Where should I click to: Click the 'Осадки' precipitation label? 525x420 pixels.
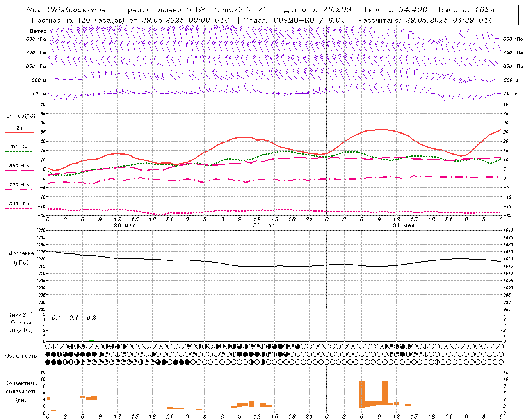point(21,322)
